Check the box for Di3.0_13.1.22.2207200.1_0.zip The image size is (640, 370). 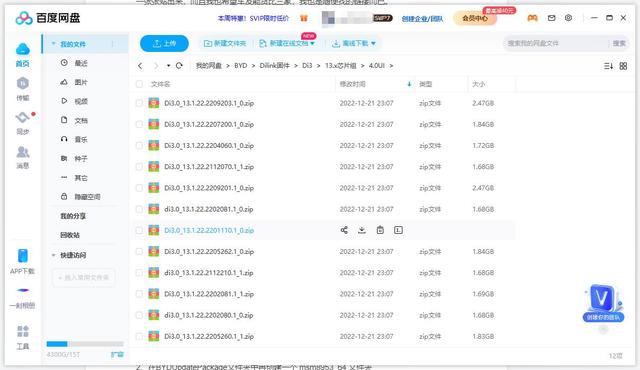(139, 124)
